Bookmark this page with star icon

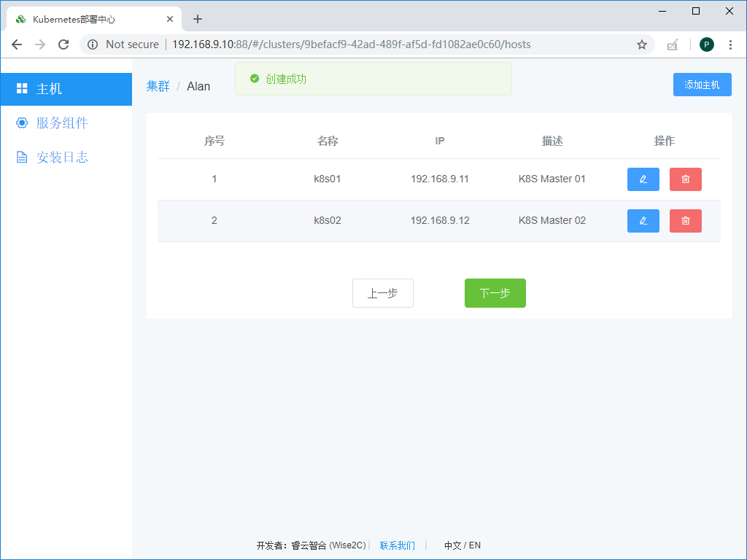pos(642,44)
